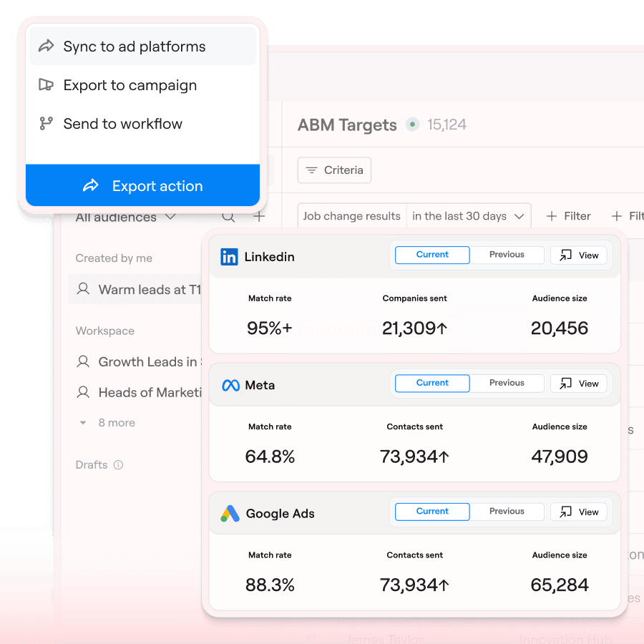Select Current for Google Ads
644x644 pixels.
(432, 512)
